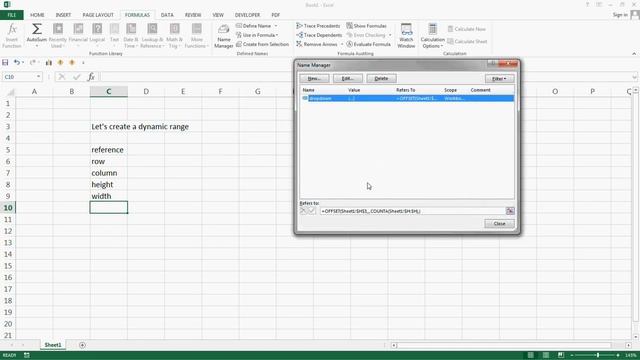This screenshot has width=640, height=360.
Task: Open the Calculation Options dropdown
Action: pyautogui.click(x=432, y=36)
